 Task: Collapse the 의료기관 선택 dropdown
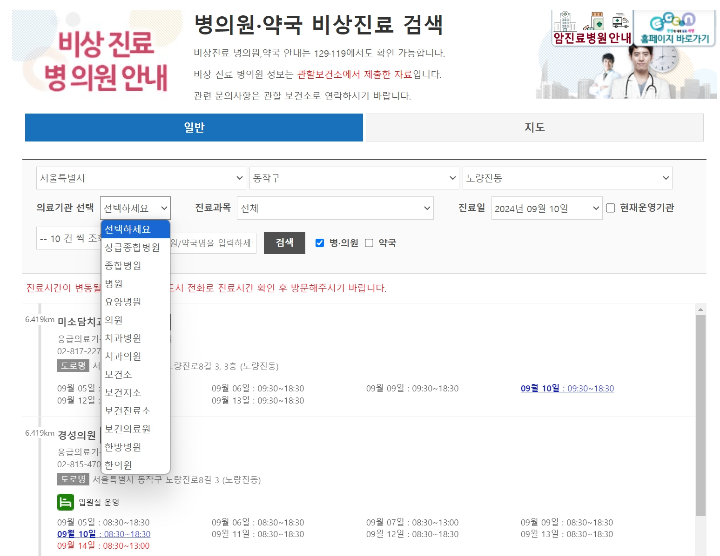(135, 208)
